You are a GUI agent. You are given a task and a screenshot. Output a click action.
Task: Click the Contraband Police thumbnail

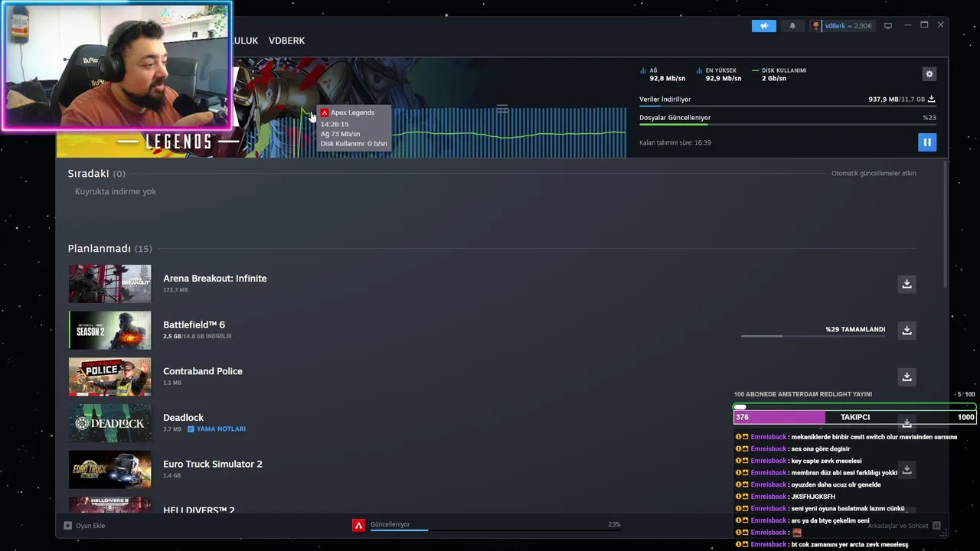(109, 377)
